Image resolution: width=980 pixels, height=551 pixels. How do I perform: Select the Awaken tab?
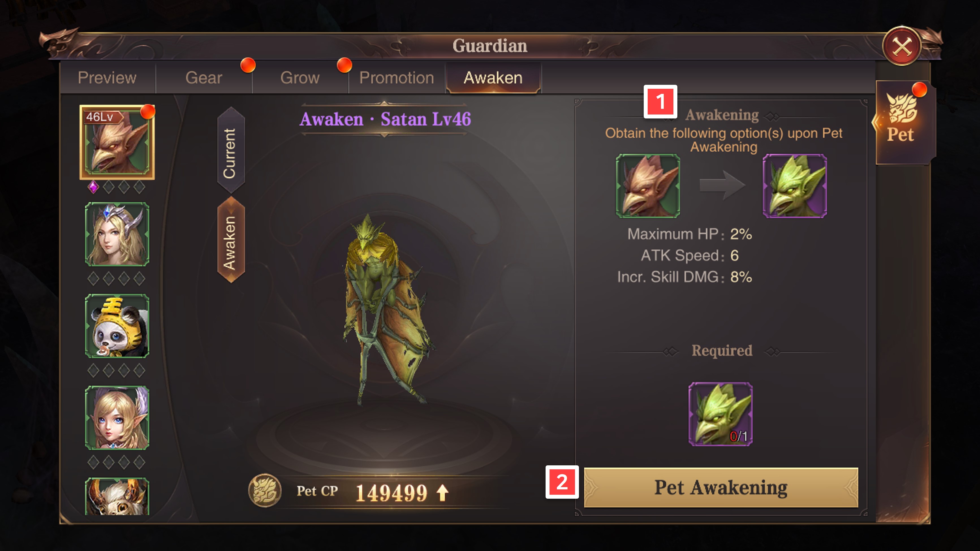tap(494, 78)
